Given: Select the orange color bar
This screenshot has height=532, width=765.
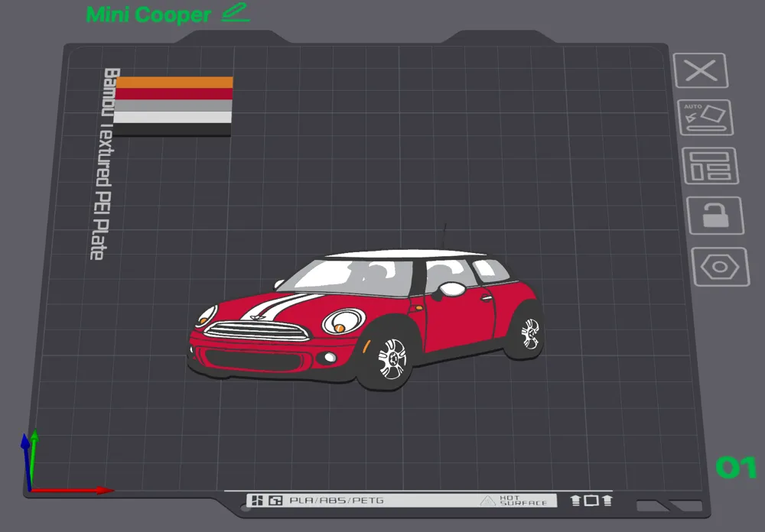Looking at the screenshot, I should point(174,83).
